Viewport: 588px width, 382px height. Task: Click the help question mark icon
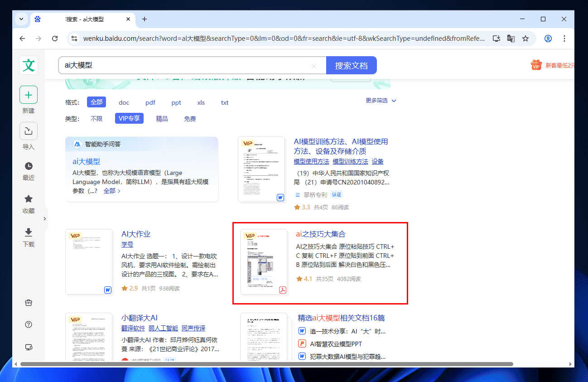click(x=29, y=324)
